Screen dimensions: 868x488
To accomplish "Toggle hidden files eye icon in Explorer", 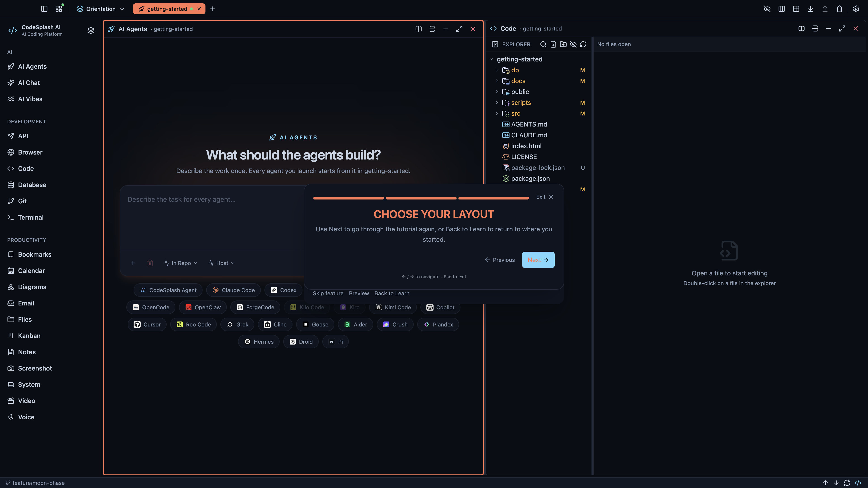I will (573, 44).
